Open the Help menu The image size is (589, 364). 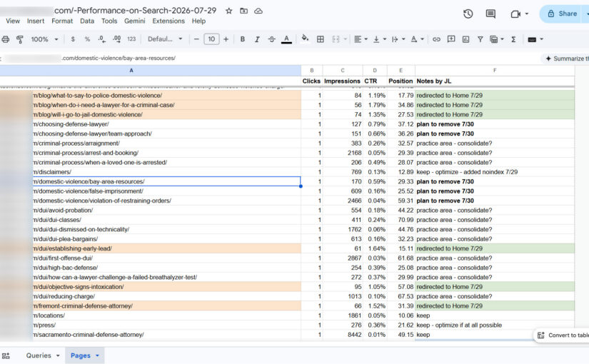198,21
